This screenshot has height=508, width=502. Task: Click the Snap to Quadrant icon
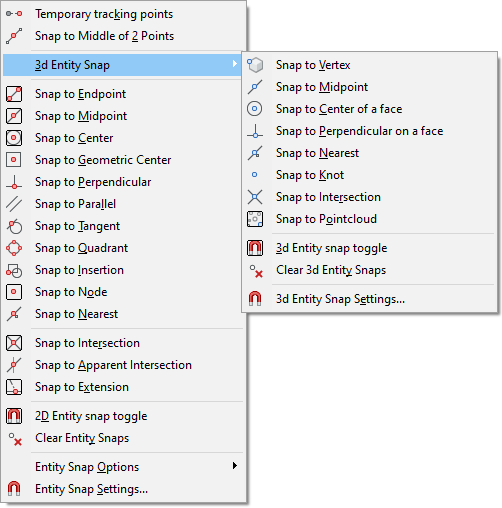tap(14, 248)
